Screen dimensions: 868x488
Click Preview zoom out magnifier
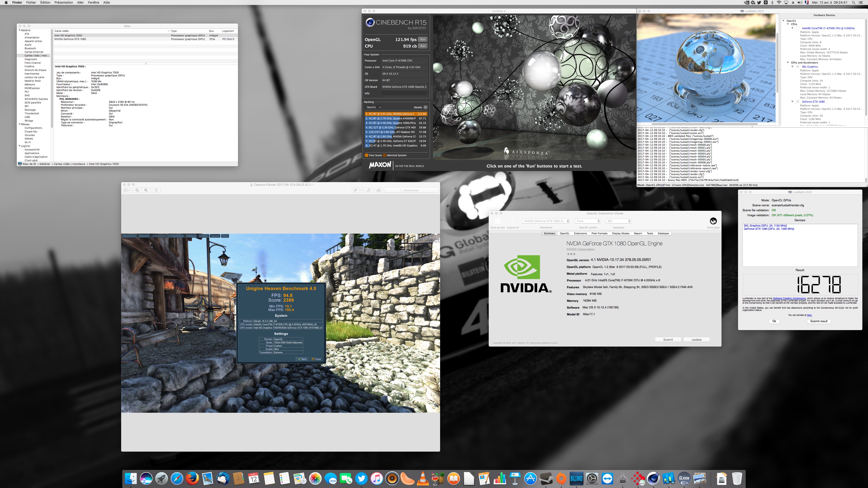click(x=137, y=190)
